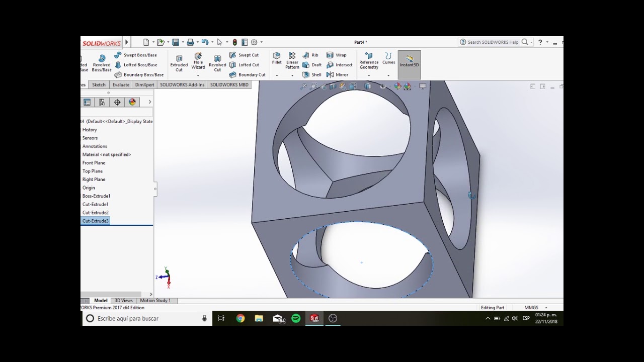Expand SOLIDWORKS menu flyout arrow
The height and width of the screenshot is (362, 644).
coord(127,43)
